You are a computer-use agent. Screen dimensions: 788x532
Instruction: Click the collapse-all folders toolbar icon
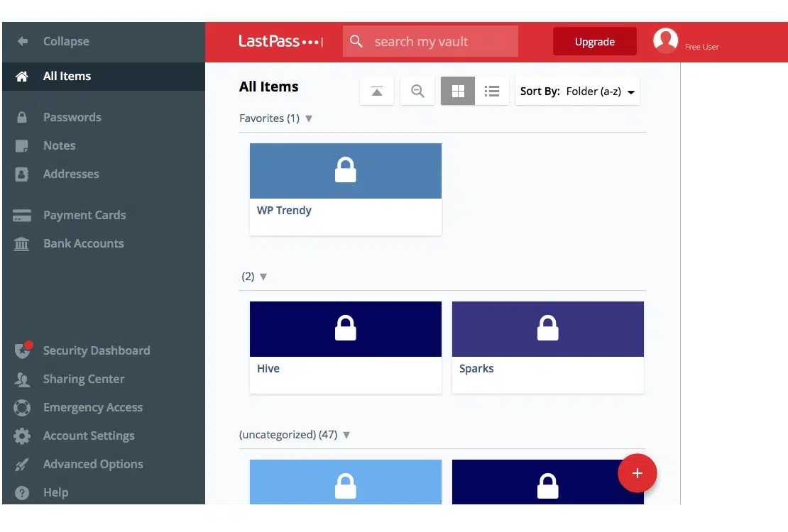click(377, 92)
